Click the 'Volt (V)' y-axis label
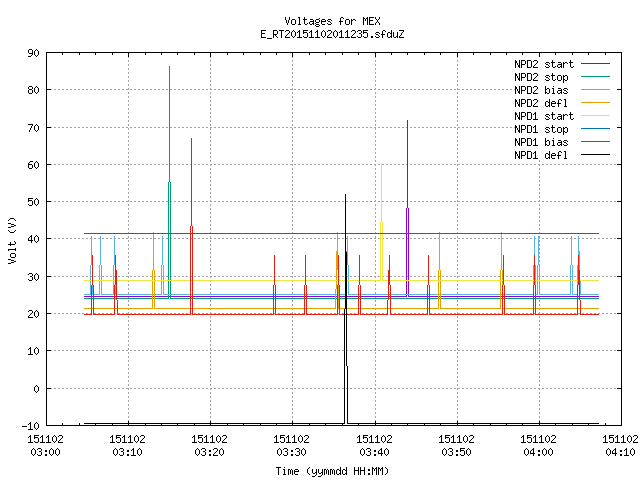 click(x=13, y=240)
